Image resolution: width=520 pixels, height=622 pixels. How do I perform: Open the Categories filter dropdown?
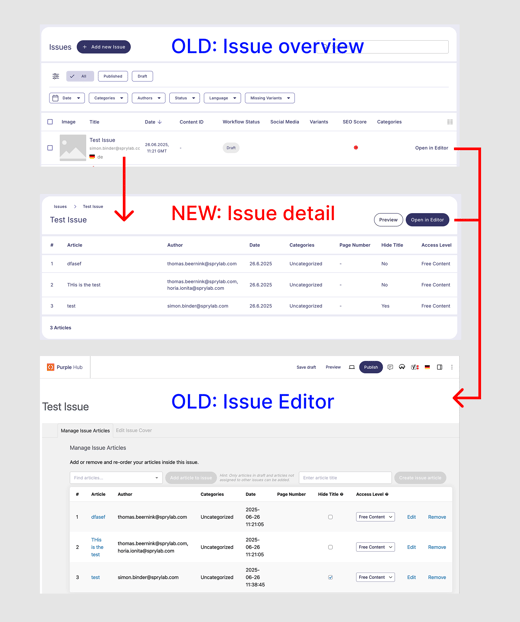108,98
